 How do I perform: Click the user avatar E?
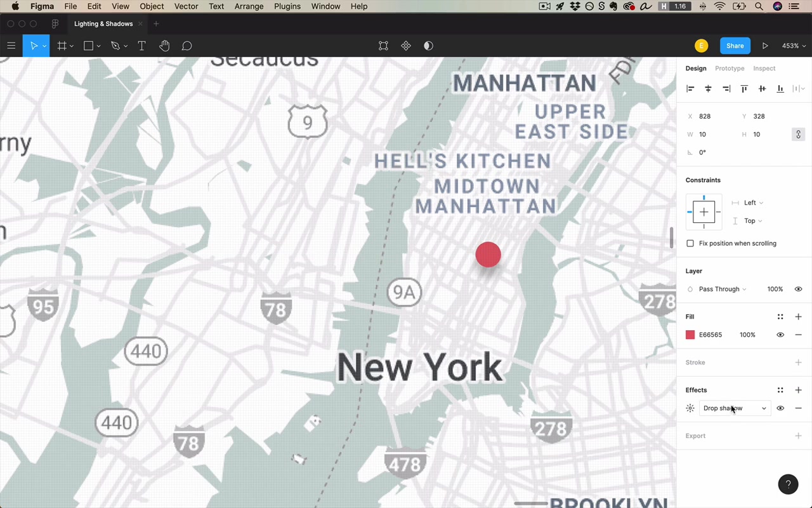701,46
